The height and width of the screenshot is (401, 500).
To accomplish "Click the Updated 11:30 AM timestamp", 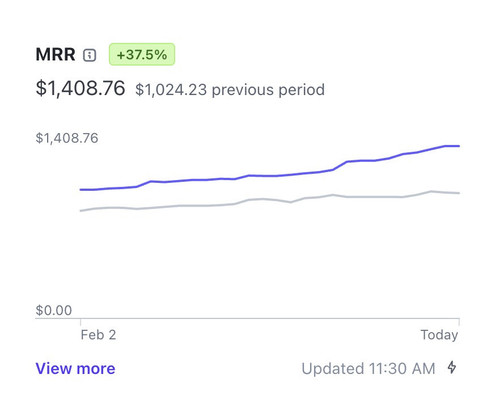I will (368, 369).
